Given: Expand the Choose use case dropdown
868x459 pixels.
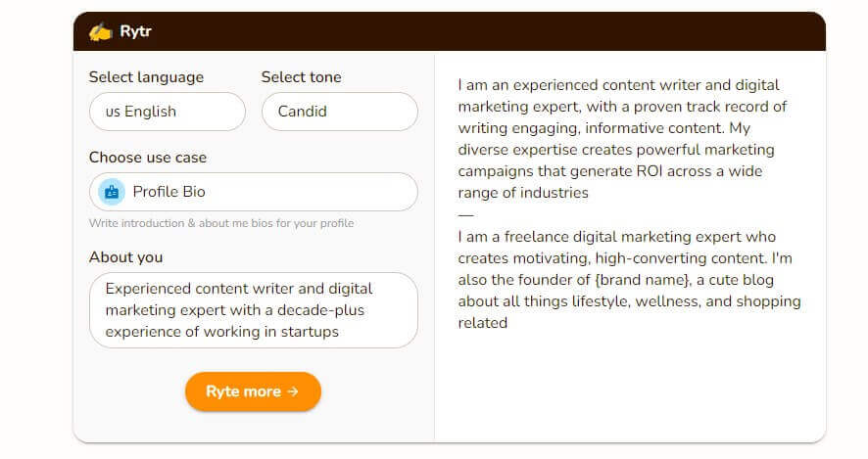Looking at the screenshot, I should click(x=254, y=192).
